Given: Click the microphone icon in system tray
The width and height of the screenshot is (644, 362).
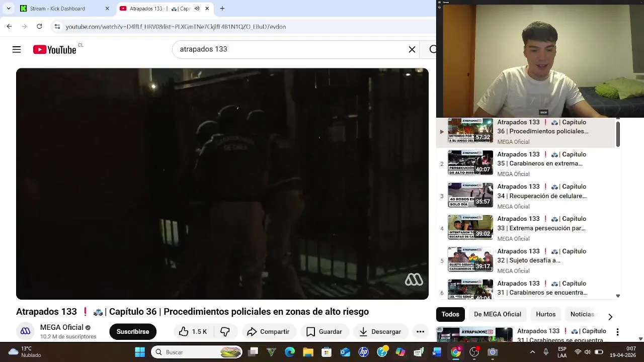Looking at the screenshot, I should click(546, 352).
